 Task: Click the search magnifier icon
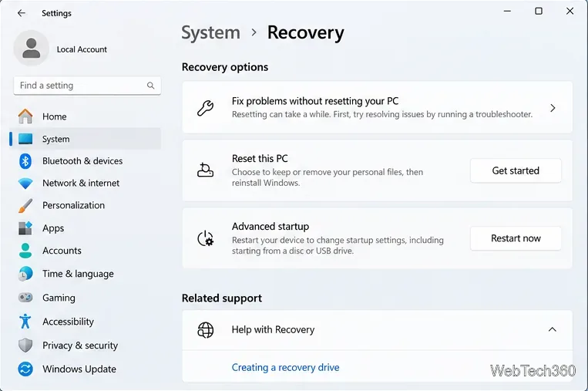point(151,86)
